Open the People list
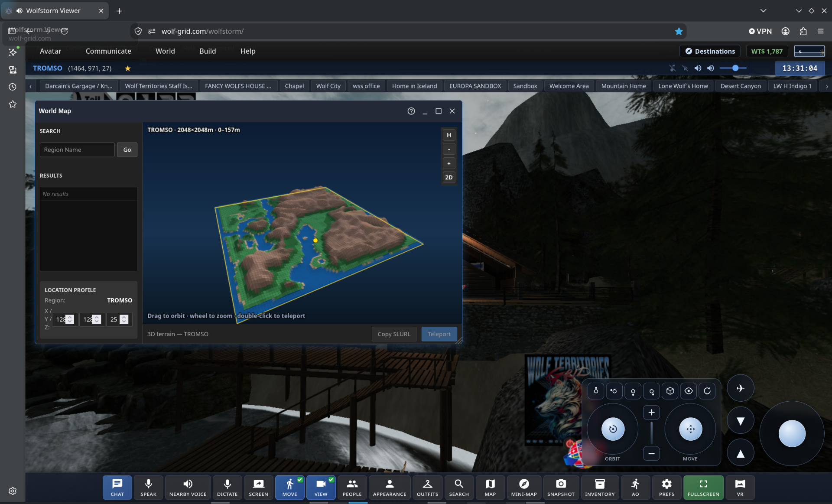This screenshot has height=504, width=832. pyautogui.click(x=352, y=488)
